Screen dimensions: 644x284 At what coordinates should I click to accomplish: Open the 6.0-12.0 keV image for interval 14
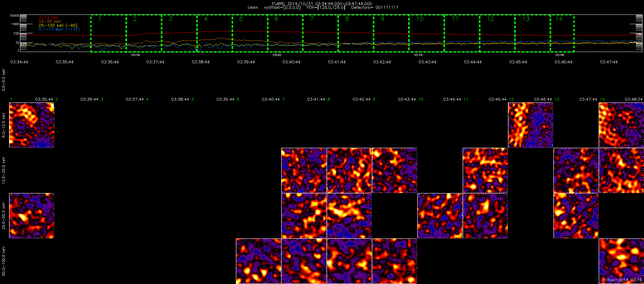[x=621, y=125]
